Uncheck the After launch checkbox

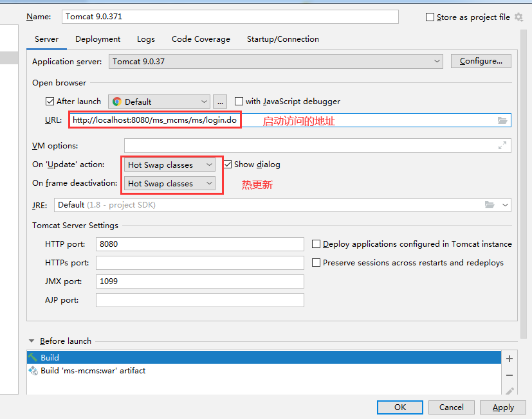tap(50, 102)
